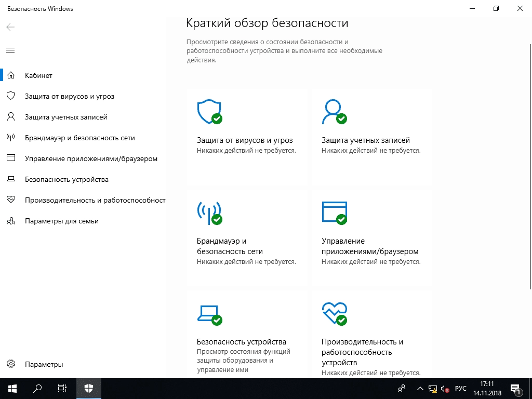Viewport: 532px width, 399px height.
Task: Click the large firewall antenna tile icon
Action: pos(210,213)
